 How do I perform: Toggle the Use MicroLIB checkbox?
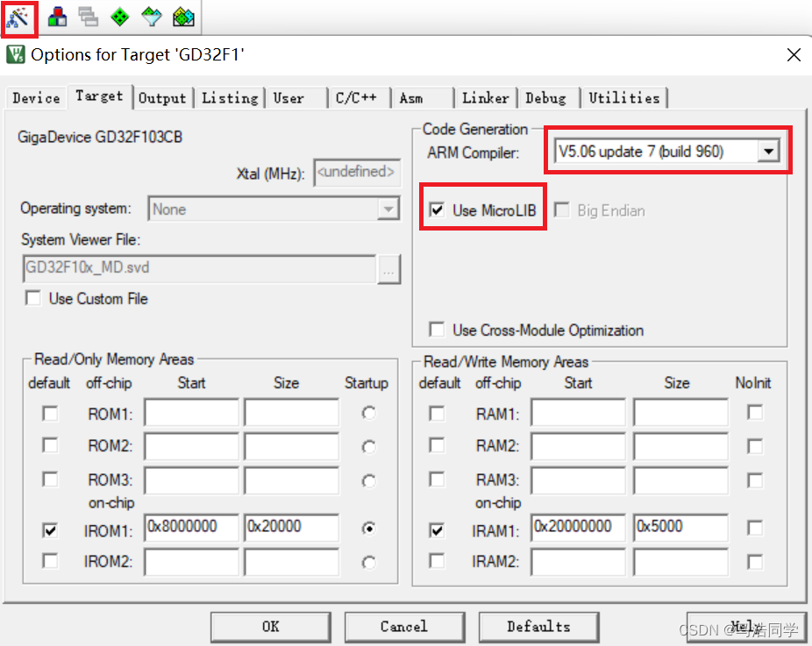click(x=437, y=210)
